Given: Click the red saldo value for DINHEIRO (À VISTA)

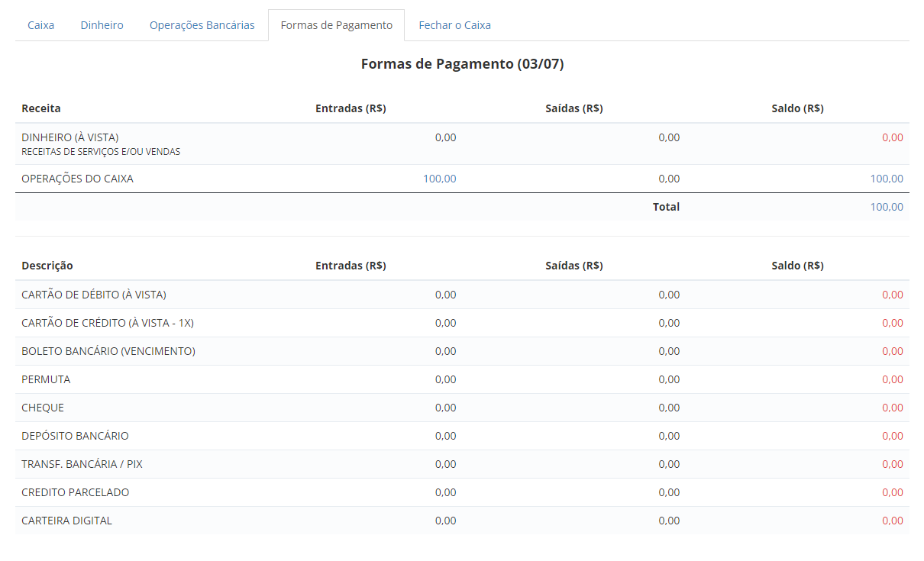Looking at the screenshot, I should tap(893, 137).
